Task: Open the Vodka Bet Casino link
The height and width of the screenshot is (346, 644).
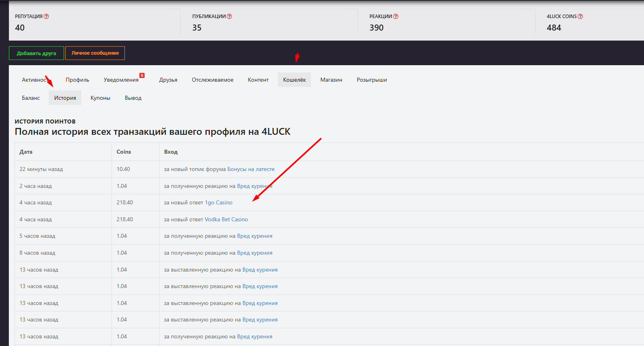Action: (226, 220)
